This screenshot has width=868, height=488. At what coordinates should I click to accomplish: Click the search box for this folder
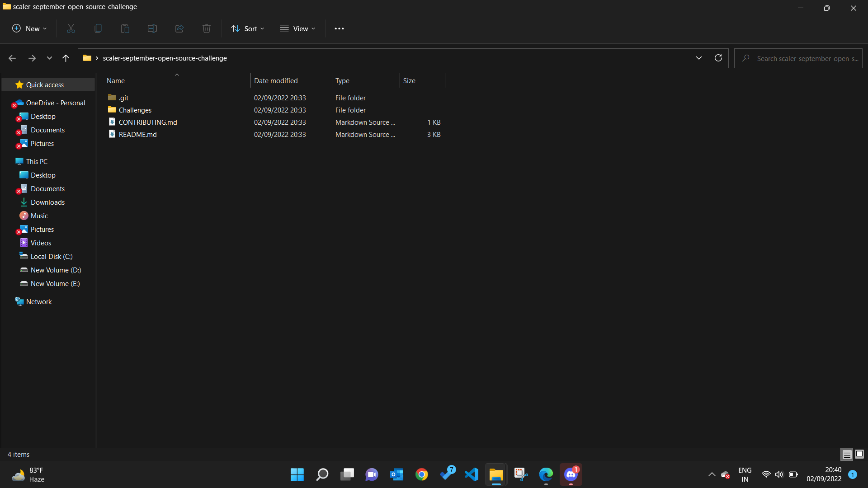click(x=805, y=58)
